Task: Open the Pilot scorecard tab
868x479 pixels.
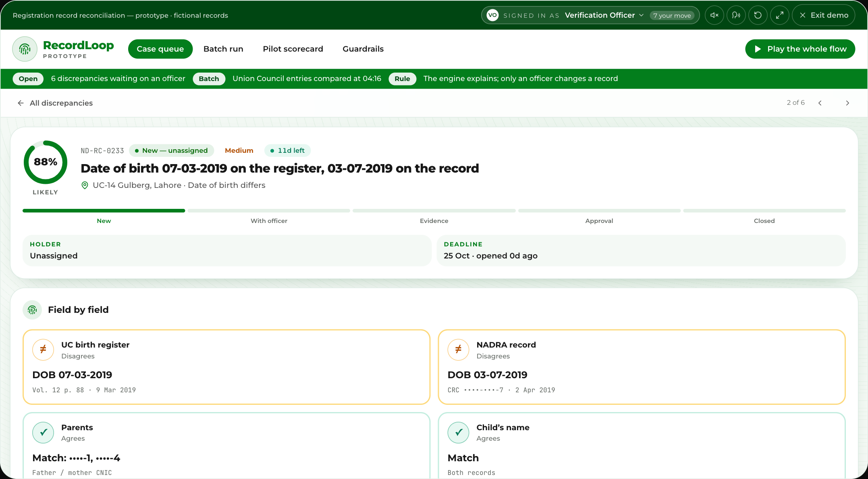Action: [293, 49]
